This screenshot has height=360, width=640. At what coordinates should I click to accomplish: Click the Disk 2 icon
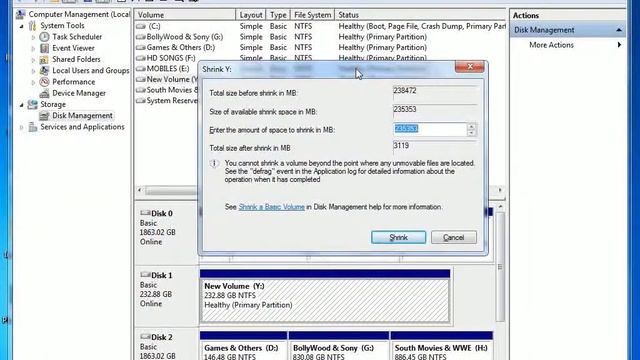click(x=145, y=337)
